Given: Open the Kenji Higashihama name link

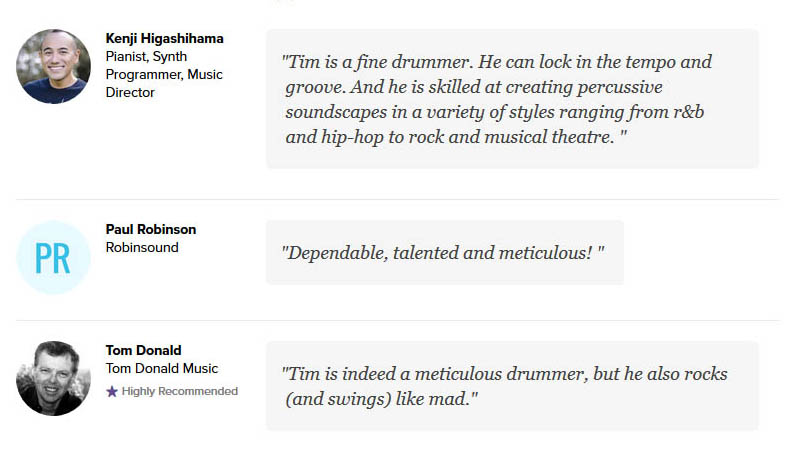Looking at the screenshot, I should pyautogui.click(x=164, y=38).
